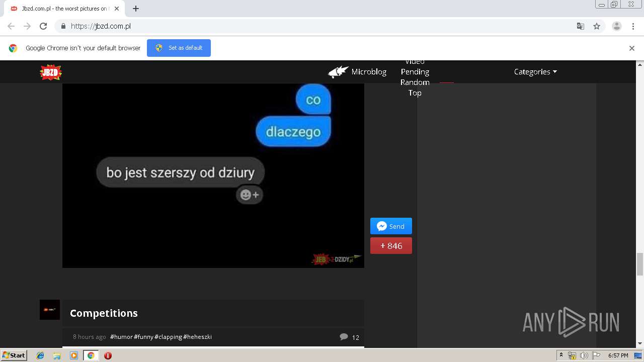Open the JBZD site logo

tap(51, 72)
